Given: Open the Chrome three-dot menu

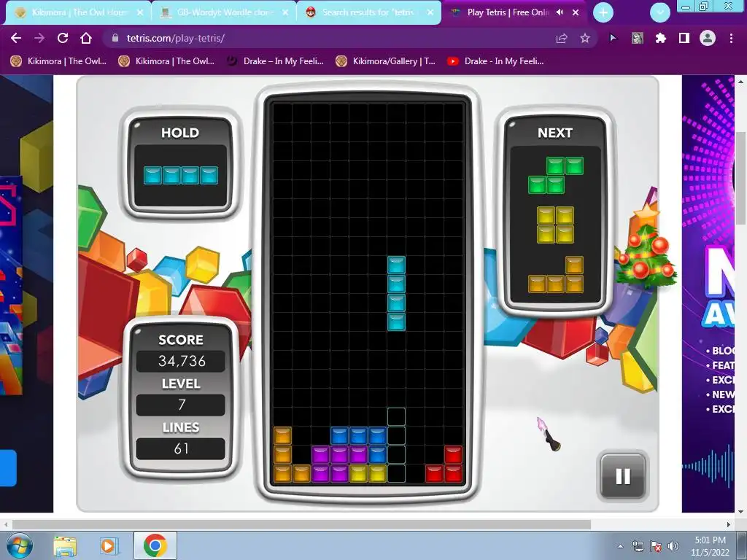Looking at the screenshot, I should pyautogui.click(x=731, y=38).
